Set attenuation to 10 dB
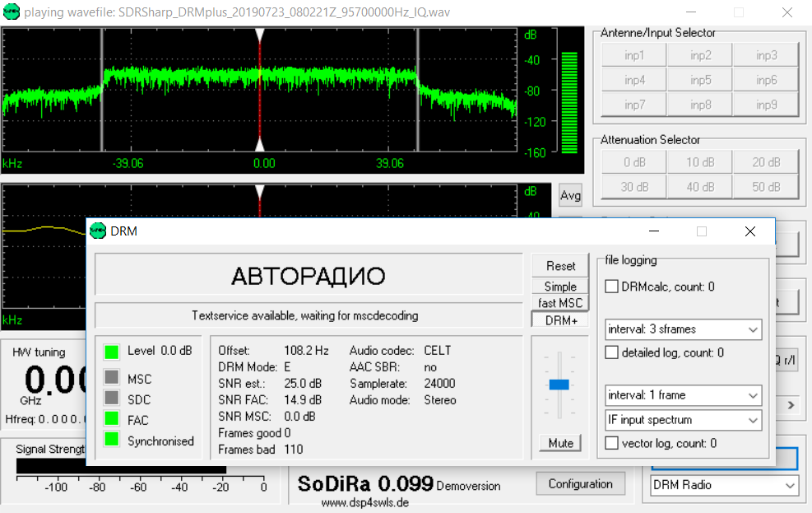The height and width of the screenshot is (513, 812). (700, 163)
